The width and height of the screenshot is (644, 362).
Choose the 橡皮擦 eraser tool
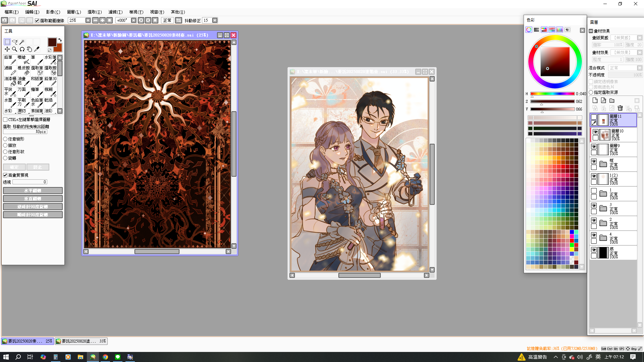click(23, 70)
